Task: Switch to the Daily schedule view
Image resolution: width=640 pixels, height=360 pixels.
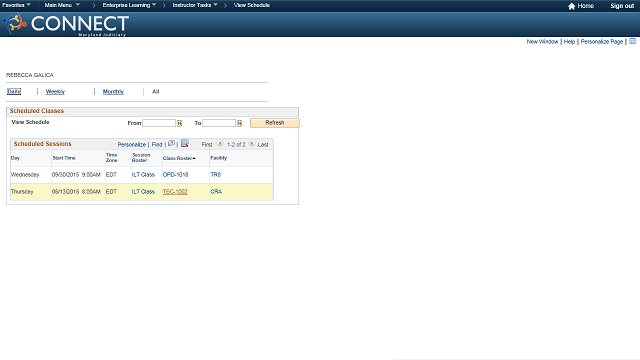Action: click(14, 91)
